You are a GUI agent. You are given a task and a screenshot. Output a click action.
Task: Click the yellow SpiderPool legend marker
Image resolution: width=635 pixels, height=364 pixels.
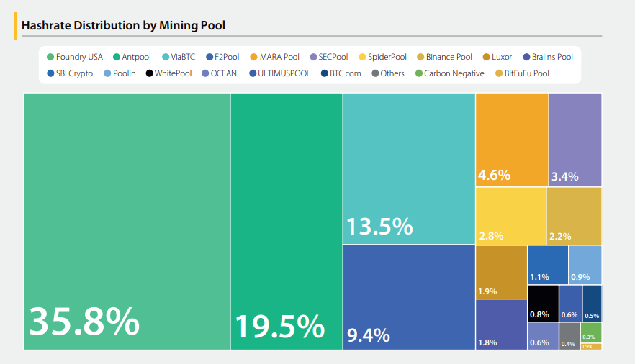click(362, 57)
